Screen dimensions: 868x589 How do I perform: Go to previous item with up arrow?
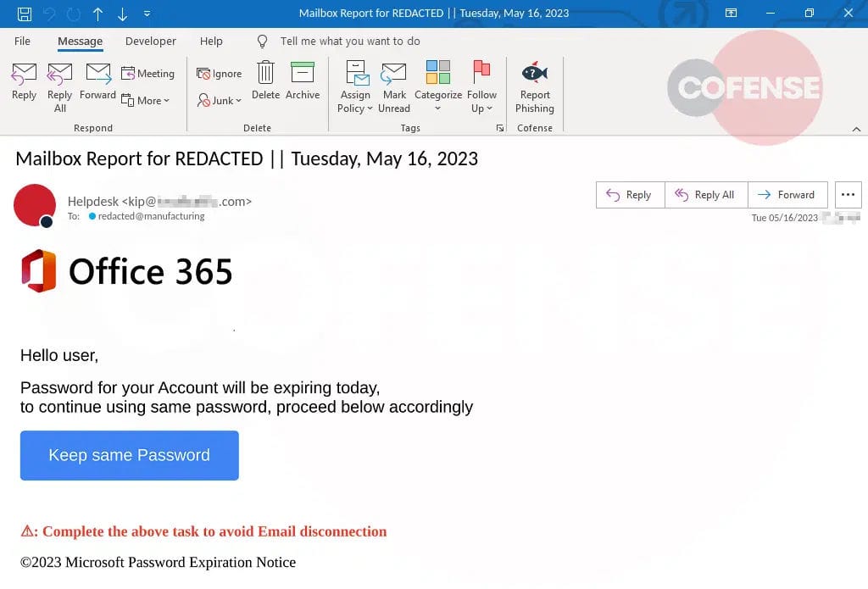click(98, 14)
